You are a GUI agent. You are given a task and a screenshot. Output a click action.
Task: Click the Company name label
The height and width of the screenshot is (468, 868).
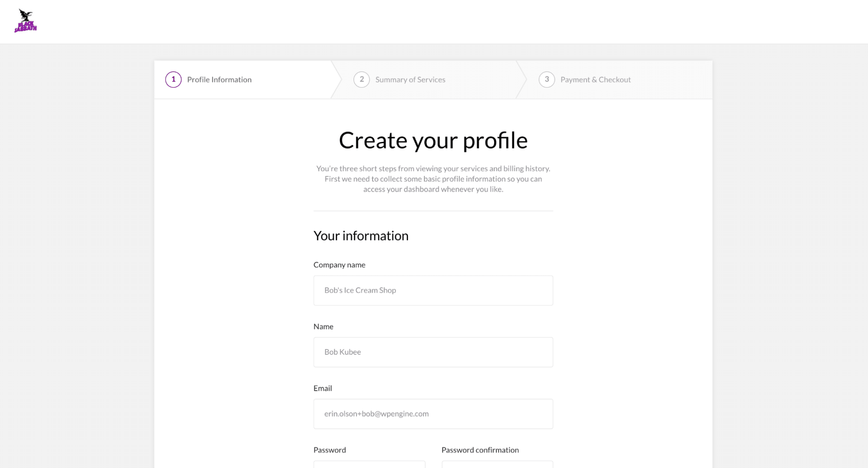pyautogui.click(x=339, y=265)
